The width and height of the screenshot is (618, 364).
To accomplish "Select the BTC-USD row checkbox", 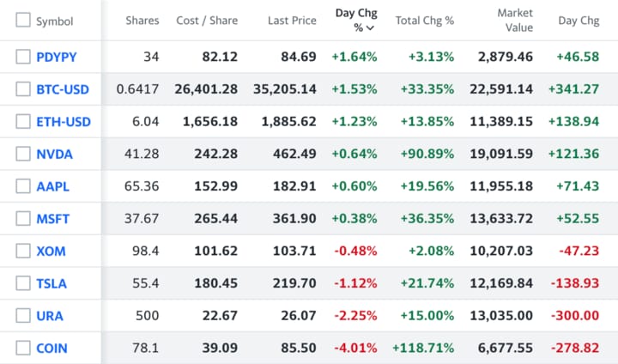I will pyautogui.click(x=23, y=89).
